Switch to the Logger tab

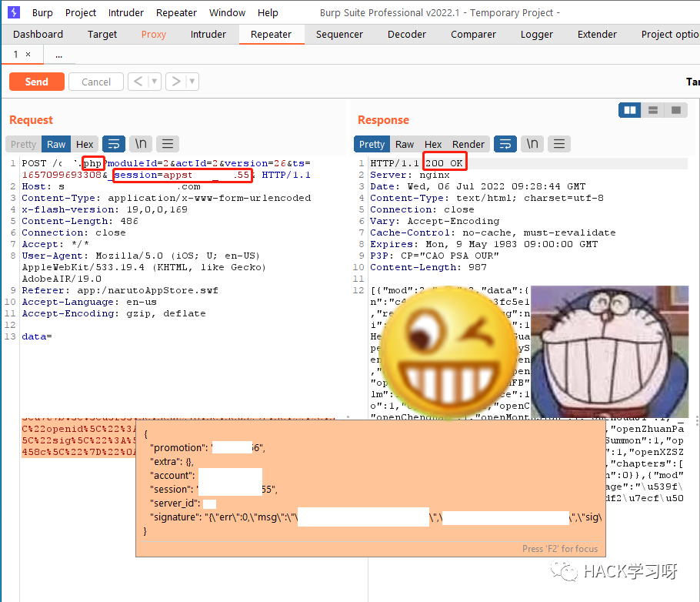click(x=537, y=35)
